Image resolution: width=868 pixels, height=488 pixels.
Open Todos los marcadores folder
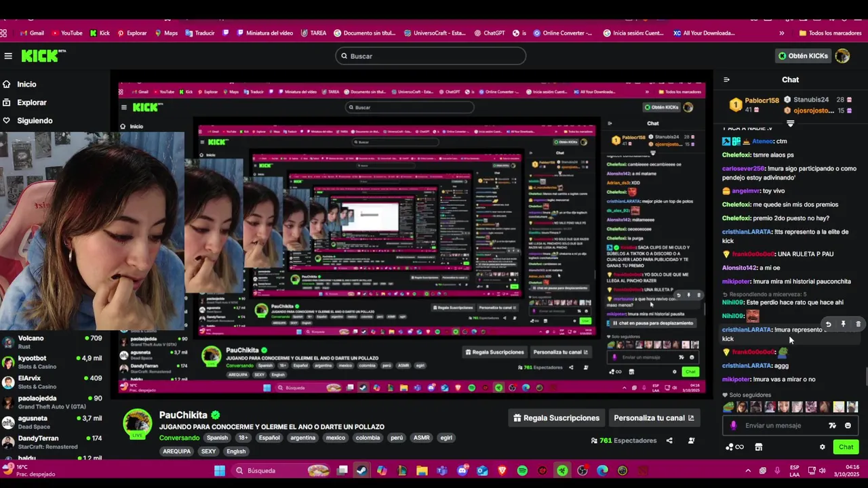click(830, 33)
